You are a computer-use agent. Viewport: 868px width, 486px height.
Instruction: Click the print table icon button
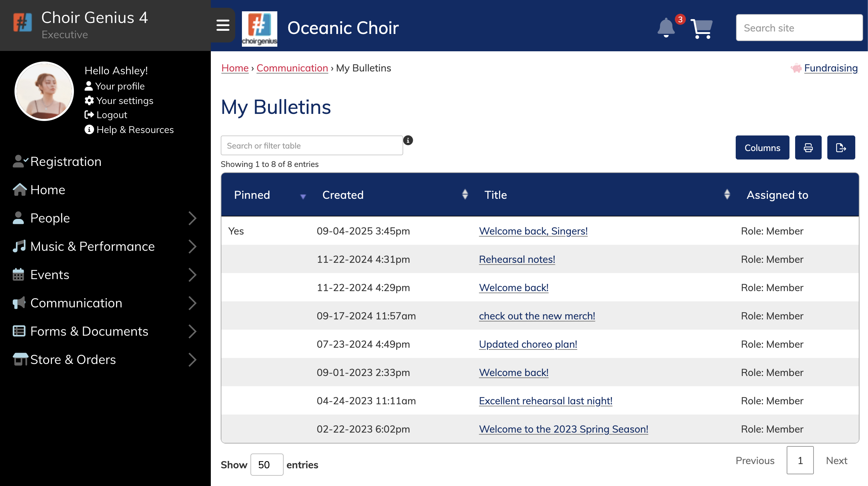pyautogui.click(x=808, y=148)
